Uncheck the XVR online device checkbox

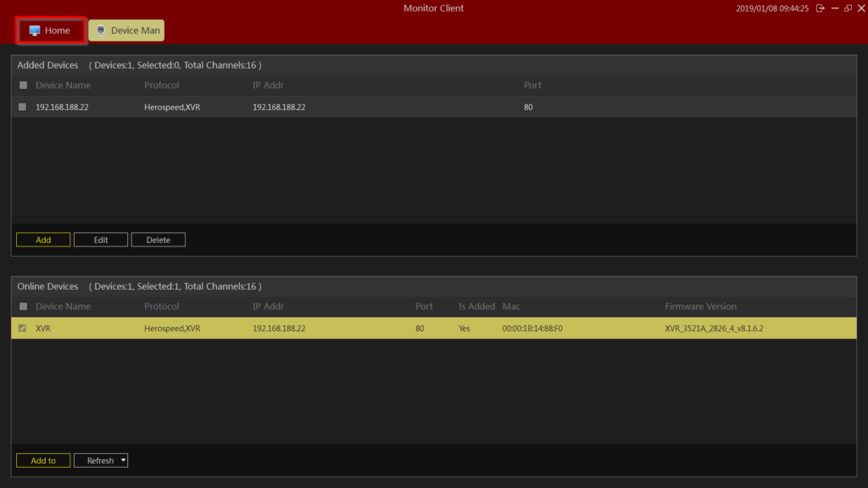(x=23, y=329)
